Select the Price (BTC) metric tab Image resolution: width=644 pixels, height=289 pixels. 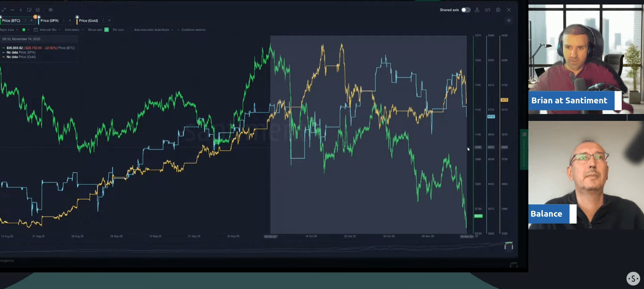pos(11,21)
